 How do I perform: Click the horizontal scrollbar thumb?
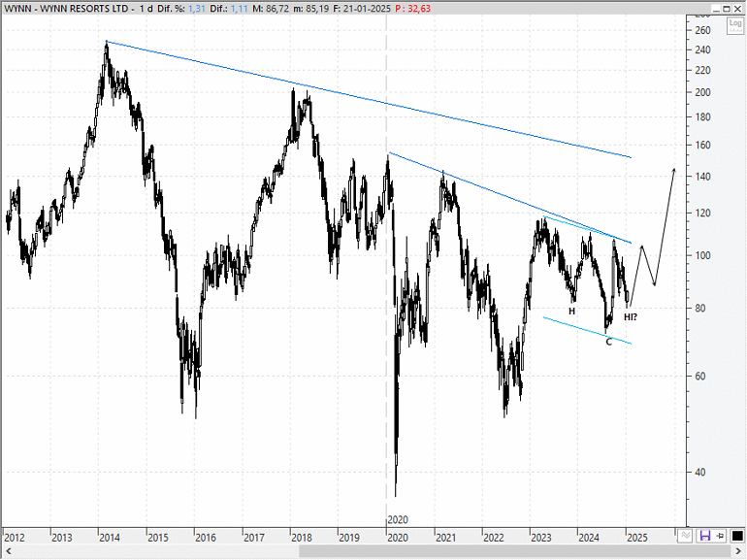point(516,551)
